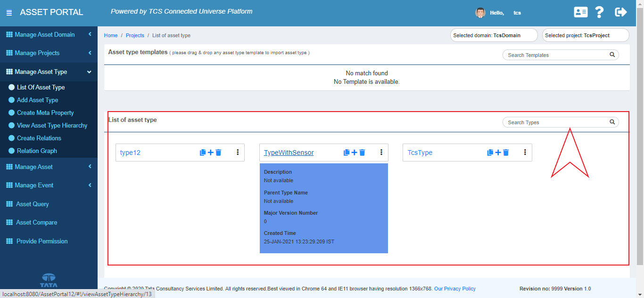Open the type12 asset type link
The width and height of the screenshot is (644, 298).
point(130,153)
